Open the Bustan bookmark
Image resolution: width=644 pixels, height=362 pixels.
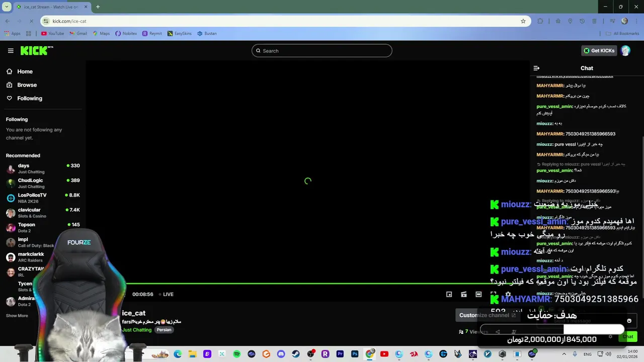coord(207,34)
